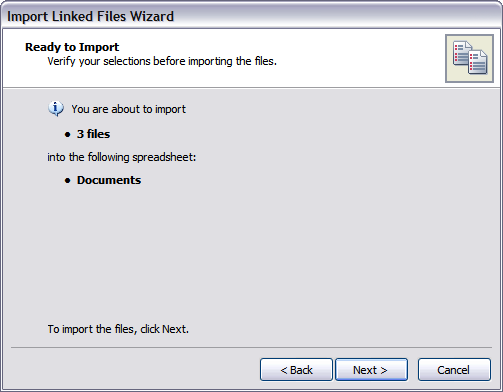Click the Next button to import files
The height and width of the screenshot is (392, 503).
[x=371, y=370]
